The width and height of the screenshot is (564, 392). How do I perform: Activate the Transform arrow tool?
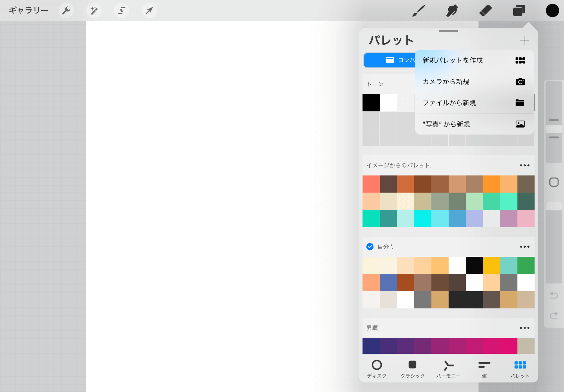coord(149,11)
